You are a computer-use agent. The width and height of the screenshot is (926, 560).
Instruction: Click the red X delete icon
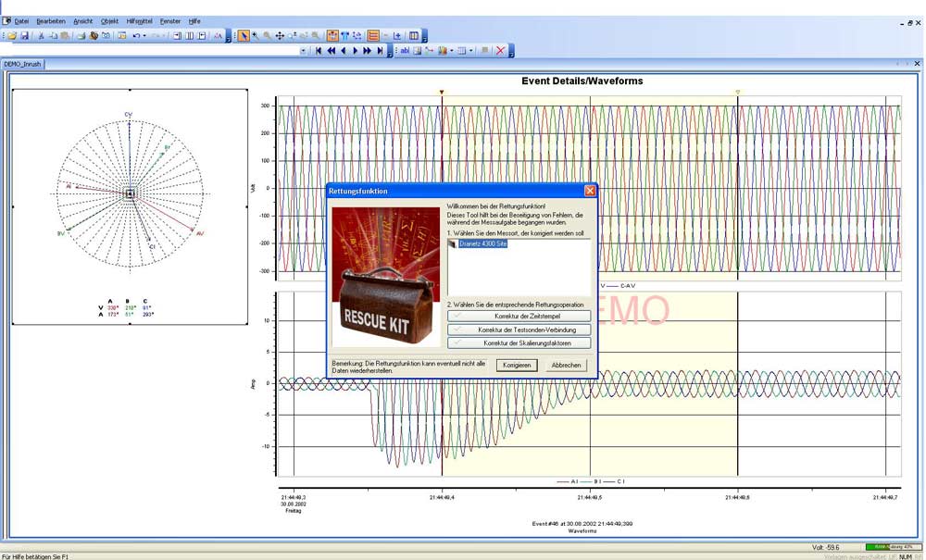(x=500, y=51)
